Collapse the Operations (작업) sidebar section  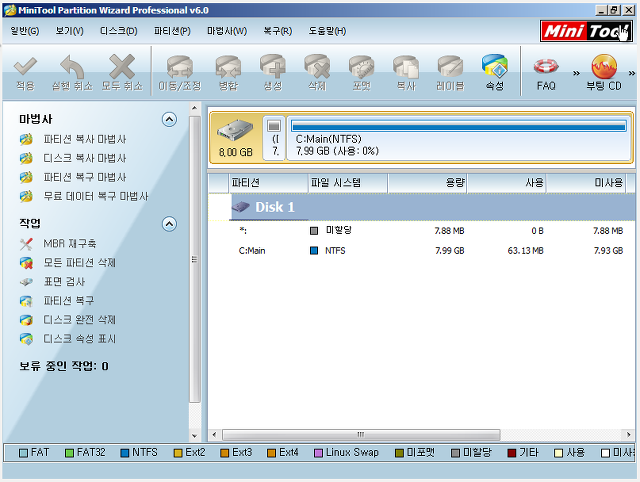169,224
